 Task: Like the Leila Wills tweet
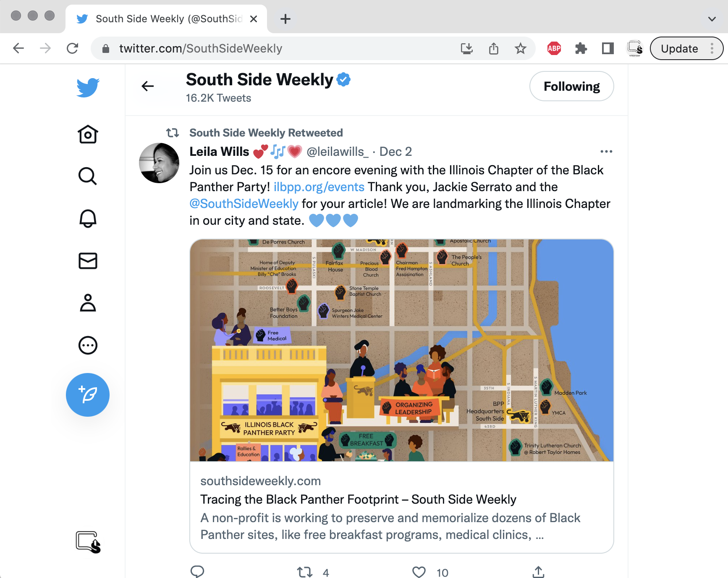419,572
